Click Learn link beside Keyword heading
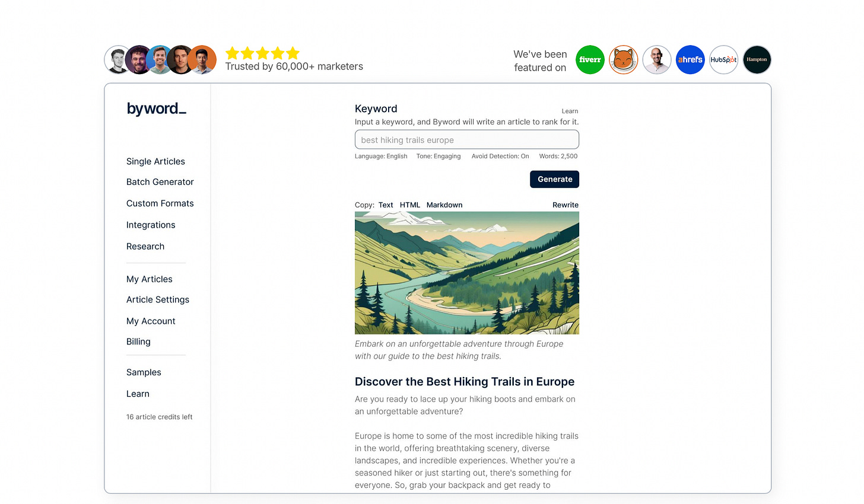Viewport: 864px width, 504px height. [x=570, y=111]
